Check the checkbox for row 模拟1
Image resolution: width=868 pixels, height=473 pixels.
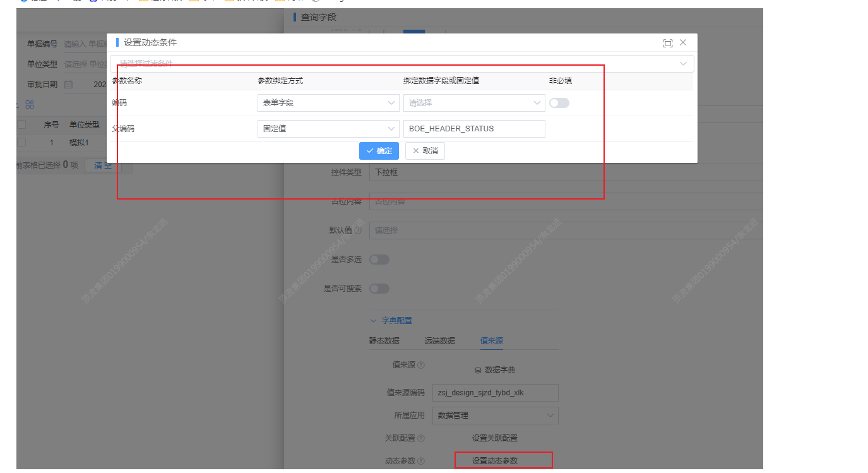click(21, 143)
